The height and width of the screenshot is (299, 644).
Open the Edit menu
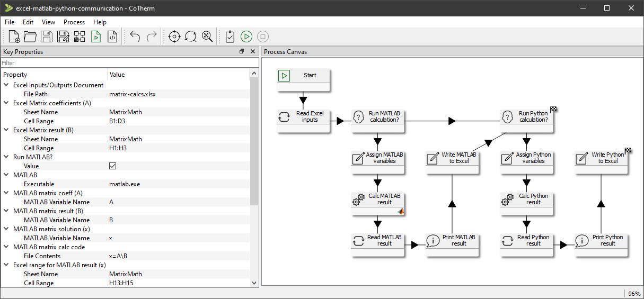coord(28,22)
